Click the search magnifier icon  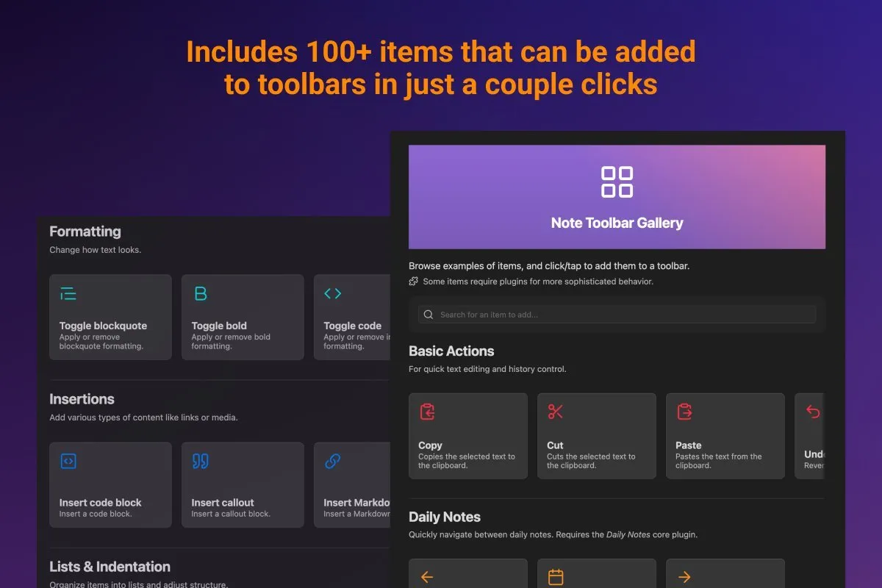(429, 315)
